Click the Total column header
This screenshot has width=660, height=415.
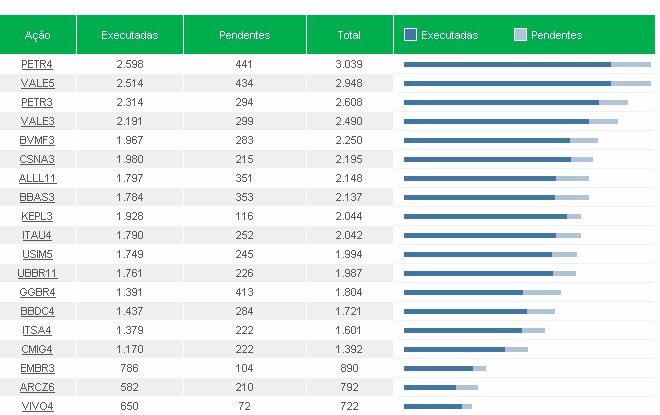tap(349, 35)
